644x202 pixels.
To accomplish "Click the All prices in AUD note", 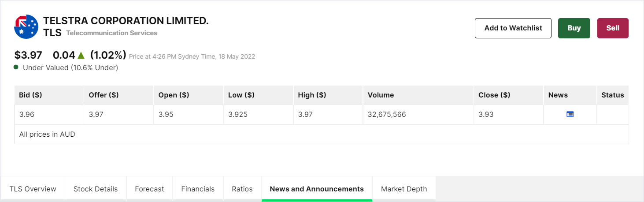I will coord(47,134).
